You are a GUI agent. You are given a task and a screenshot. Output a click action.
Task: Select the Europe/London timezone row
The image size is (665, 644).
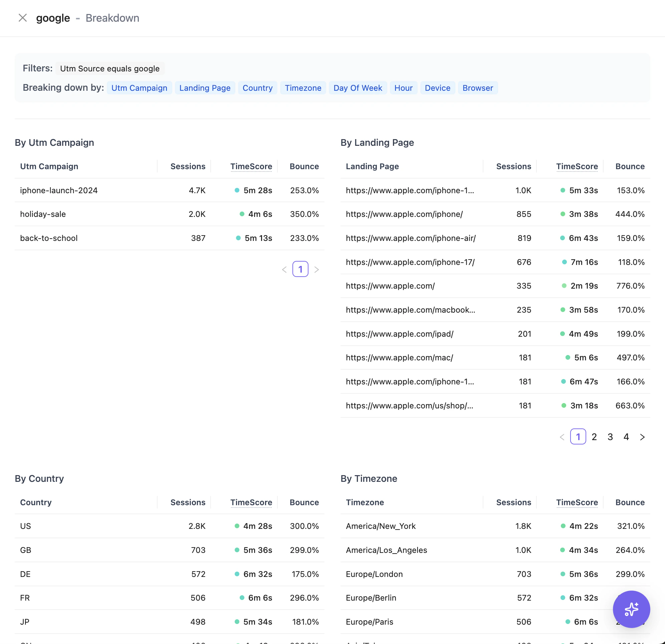coord(495,574)
